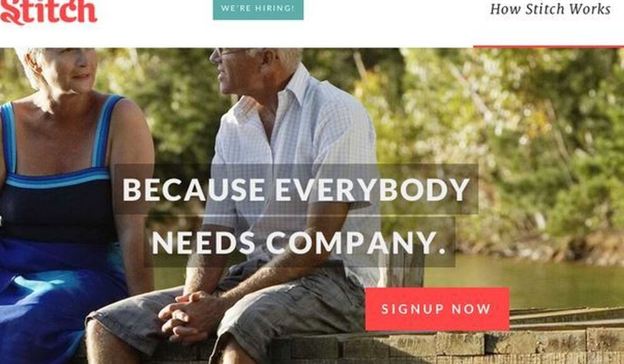624x364 pixels.
Task: Select the red underline below How Stitch Works
Action: (549, 47)
